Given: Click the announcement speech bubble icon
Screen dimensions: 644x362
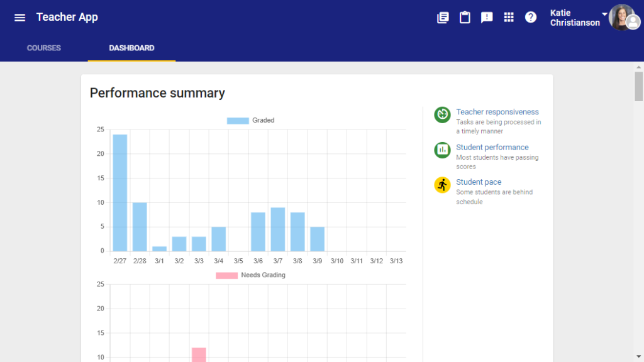Looking at the screenshot, I should [487, 18].
